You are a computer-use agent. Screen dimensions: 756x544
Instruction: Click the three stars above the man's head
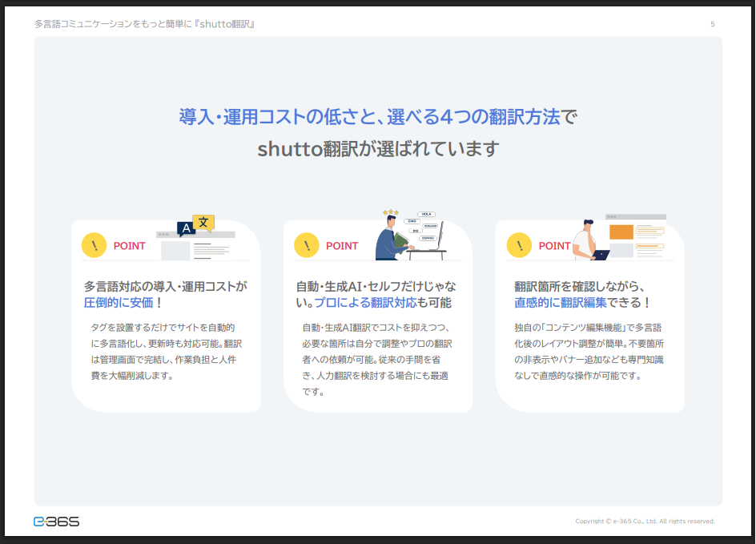[x=391, y=212]
